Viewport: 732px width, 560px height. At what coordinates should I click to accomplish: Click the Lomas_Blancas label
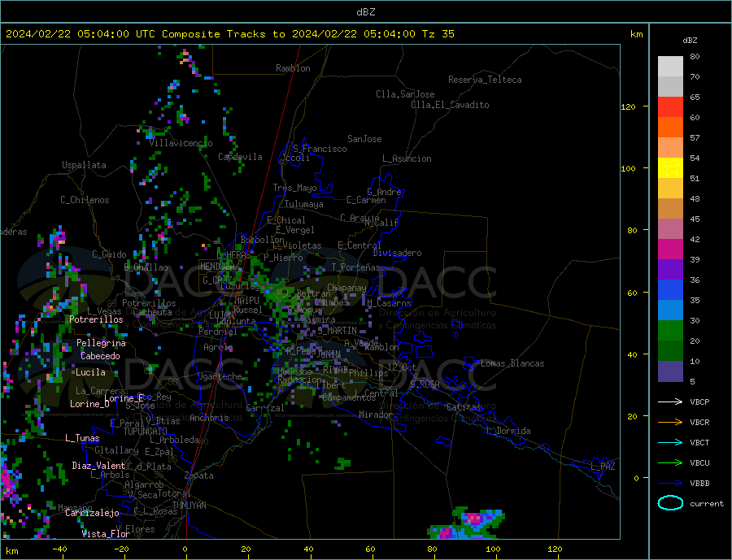512,363
